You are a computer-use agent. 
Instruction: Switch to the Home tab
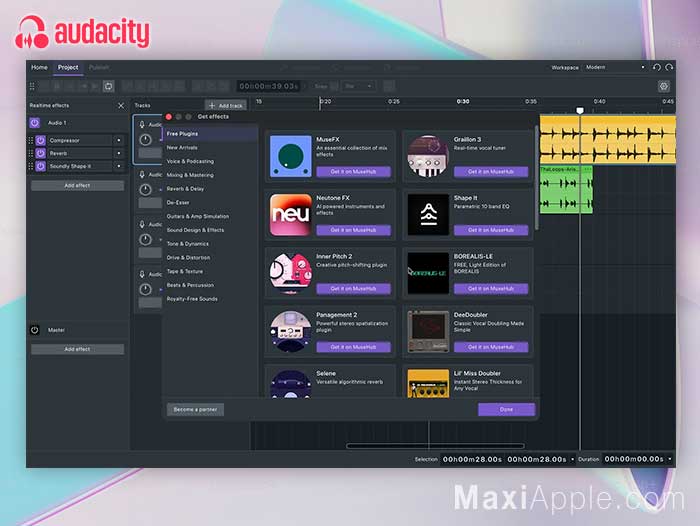click(39, 67)
